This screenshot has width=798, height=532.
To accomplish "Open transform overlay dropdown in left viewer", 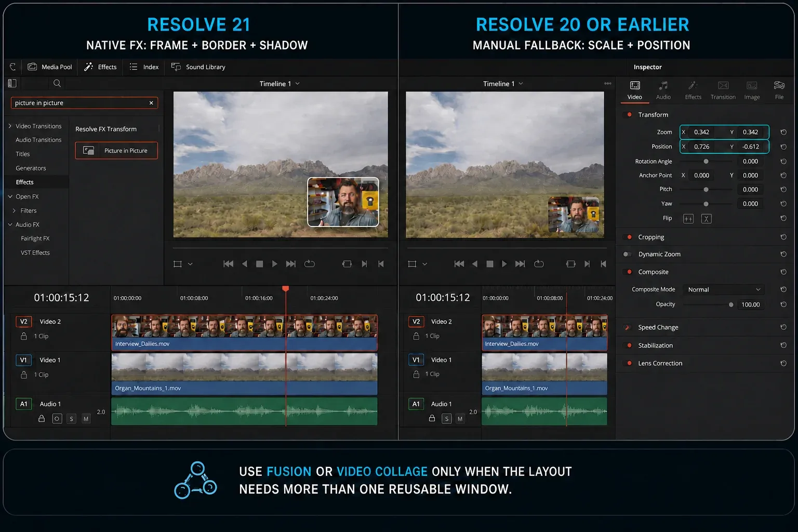I will click(x=190, y=264).
